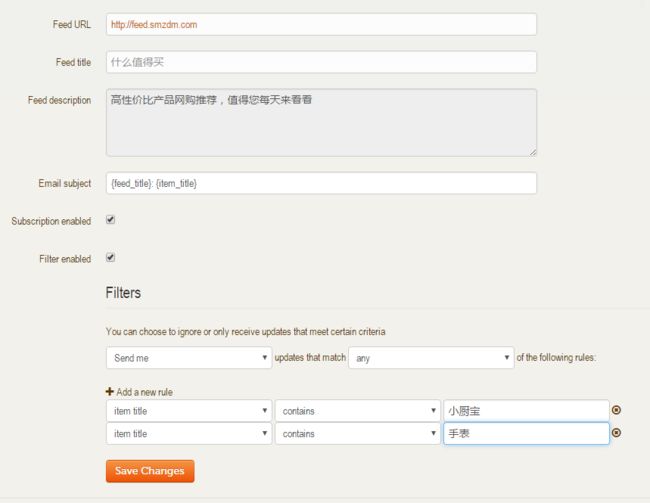Click the Filters heading text
This screenshot has height=503, width=650.
[123, 293]
